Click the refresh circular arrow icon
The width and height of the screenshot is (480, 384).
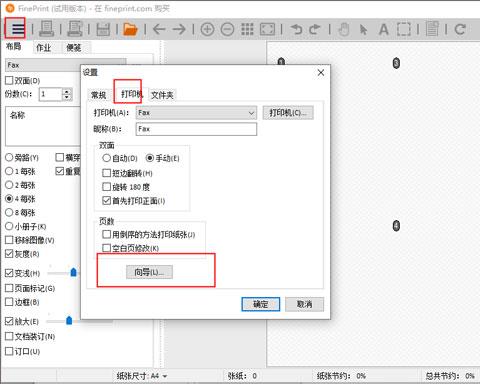[460, 29]
